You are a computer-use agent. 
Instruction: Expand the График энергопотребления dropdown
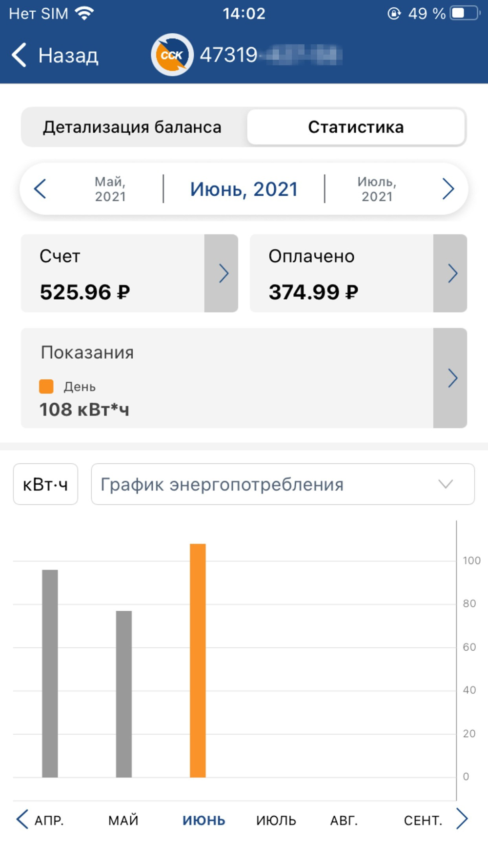[283, 484]
